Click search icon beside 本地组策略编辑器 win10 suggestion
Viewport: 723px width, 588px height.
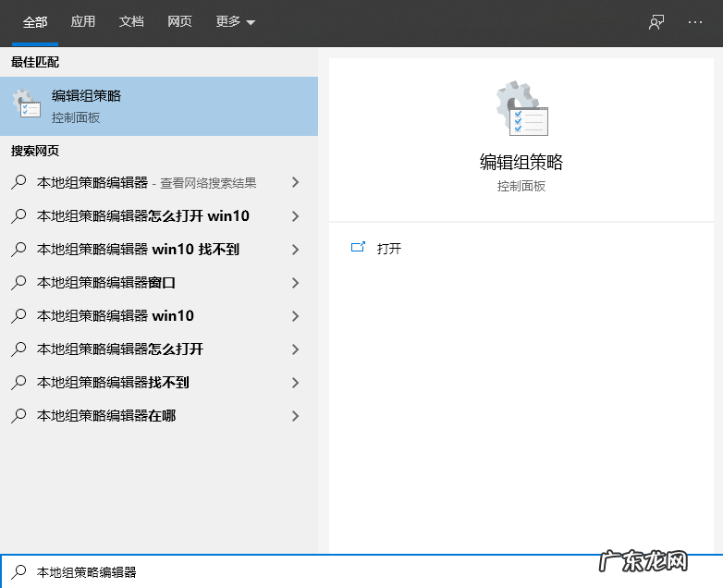coord(18,315)
